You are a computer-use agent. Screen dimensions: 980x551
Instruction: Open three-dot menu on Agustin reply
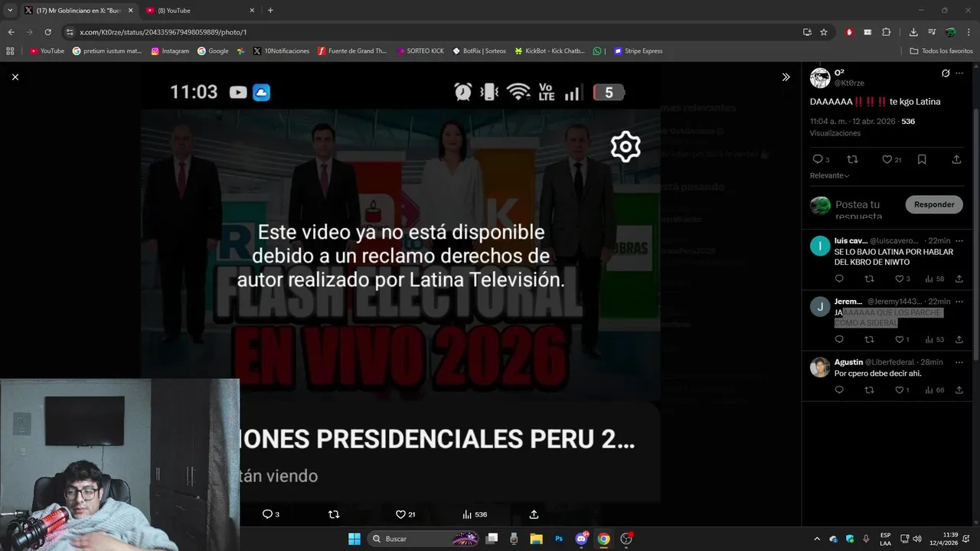[959, 362]
